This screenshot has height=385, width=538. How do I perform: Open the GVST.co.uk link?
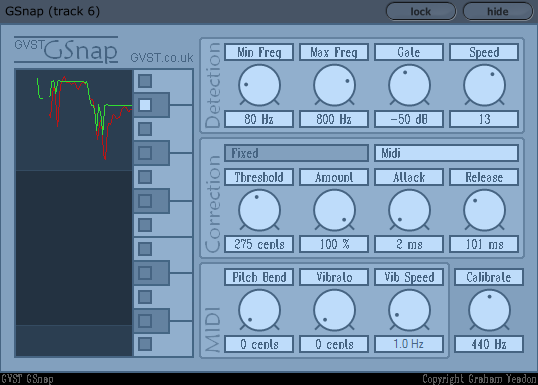[x=162, y=58]
